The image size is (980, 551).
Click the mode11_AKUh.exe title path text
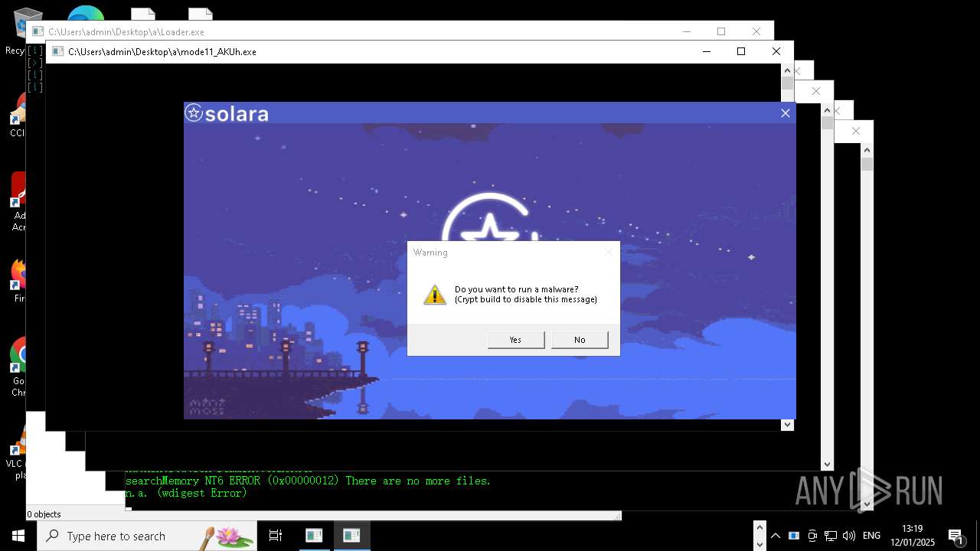click(x=162, y=52)
